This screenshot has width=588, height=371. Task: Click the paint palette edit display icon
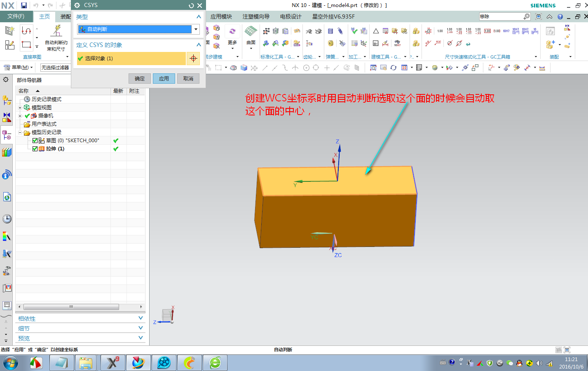(516, 68)
